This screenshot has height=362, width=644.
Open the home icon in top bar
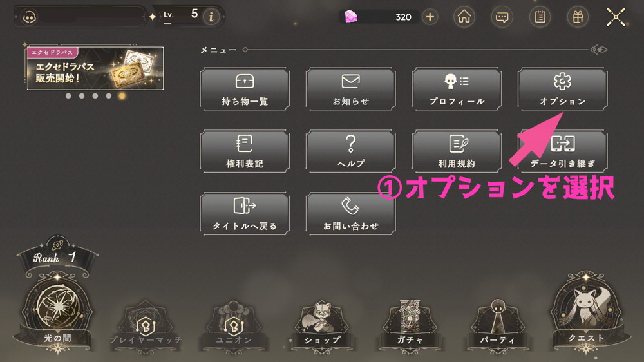click(464, 17)
